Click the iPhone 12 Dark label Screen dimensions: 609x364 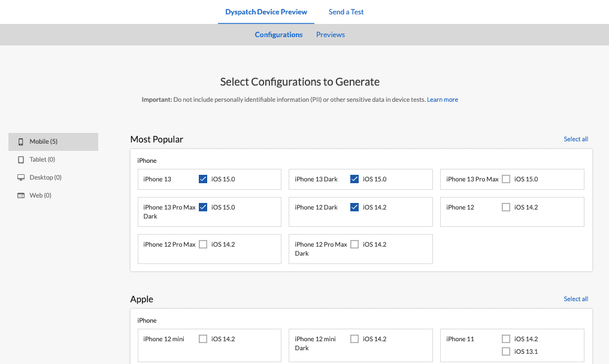coord(316,207)
